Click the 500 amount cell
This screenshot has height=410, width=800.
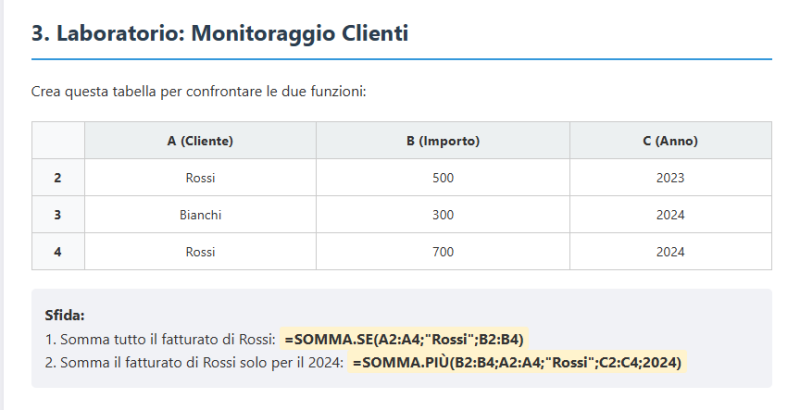click(443, 178)
